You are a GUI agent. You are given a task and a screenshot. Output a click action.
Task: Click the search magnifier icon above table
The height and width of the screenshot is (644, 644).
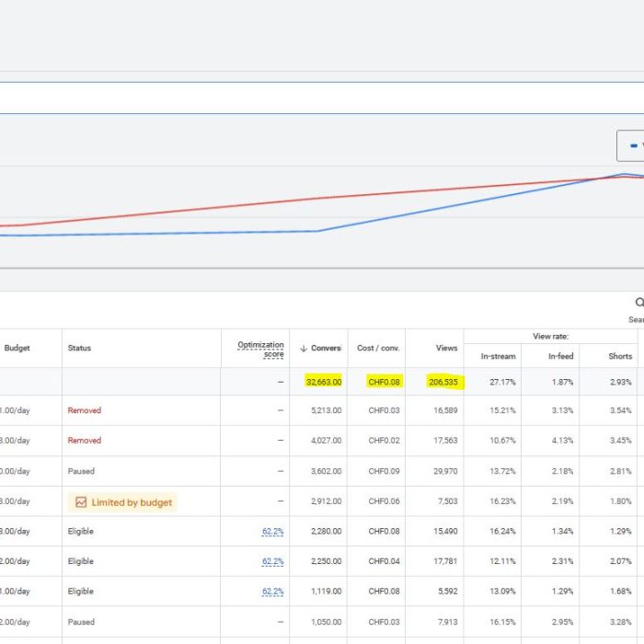click(638, 303)
